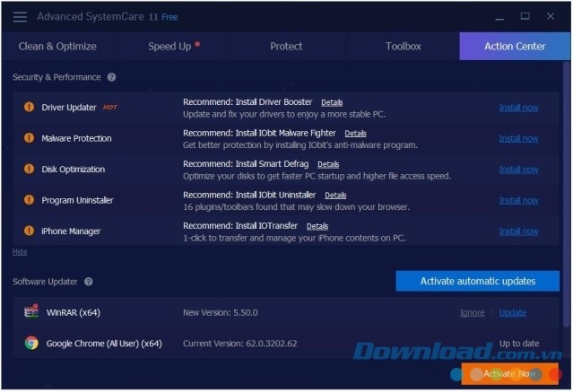Click 'Disk Optimization' row label
The height and width of the screenshot is (392, 573).
pyautogui.click(x=74, y=169)
